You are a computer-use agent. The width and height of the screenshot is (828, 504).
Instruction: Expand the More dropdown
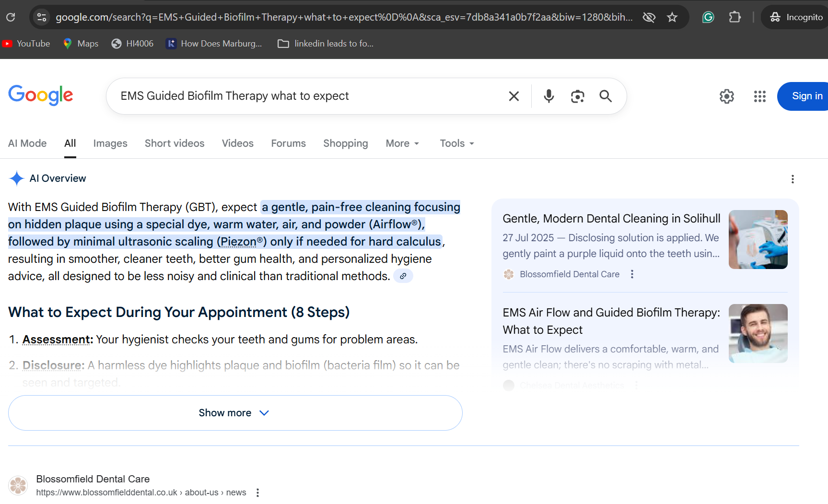tap(403, 143)
